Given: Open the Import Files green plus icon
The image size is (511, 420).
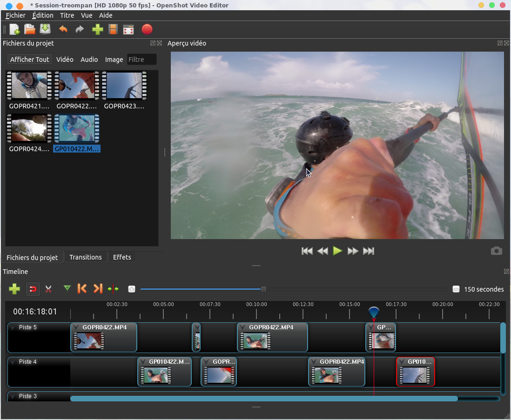Looking at the screenshot, I should click(97, 30).
